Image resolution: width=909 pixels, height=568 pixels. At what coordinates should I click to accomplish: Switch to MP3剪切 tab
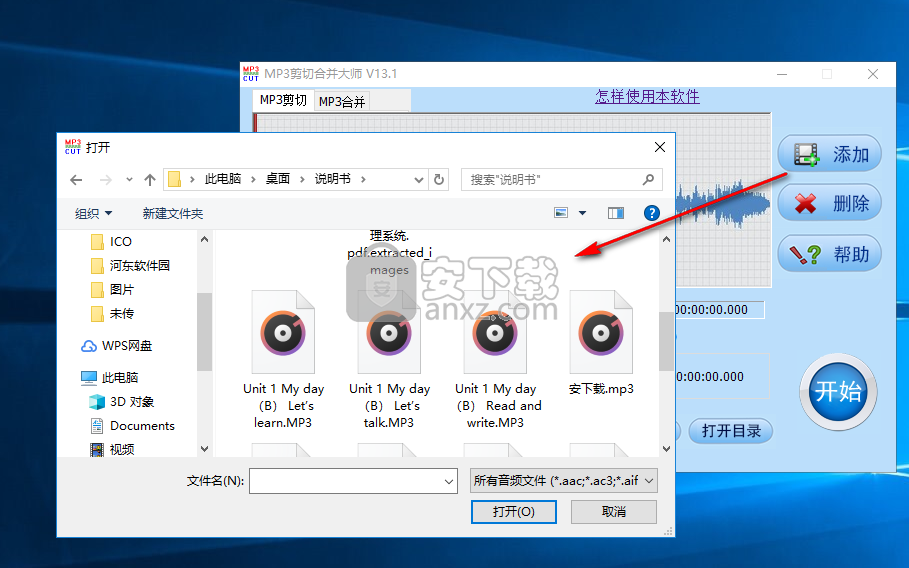pyautogui.click(x=283, y=100)
